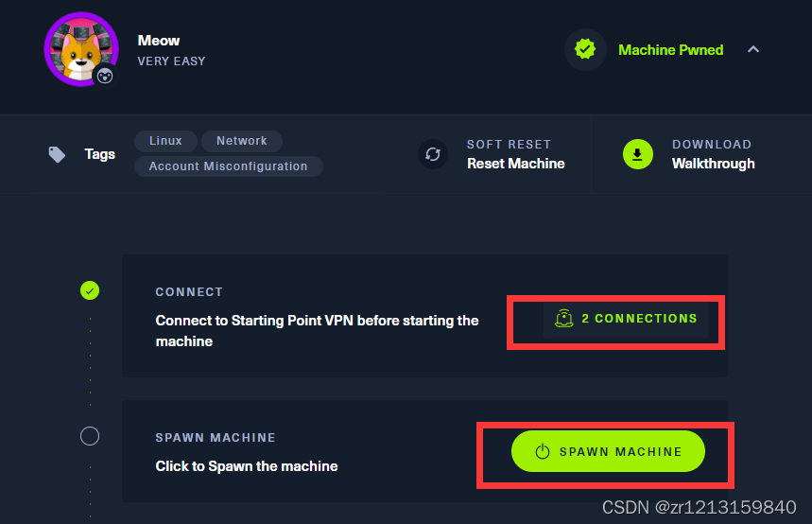Click the Tags label icon
The image size is (812, 524).
coord(57,154)
